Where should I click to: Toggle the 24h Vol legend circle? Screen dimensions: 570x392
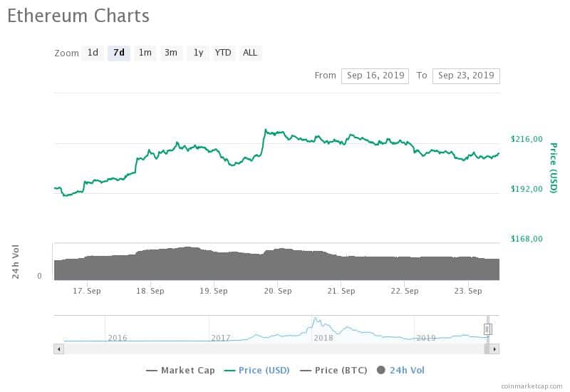pyautogui.click(x=381, y=370)
